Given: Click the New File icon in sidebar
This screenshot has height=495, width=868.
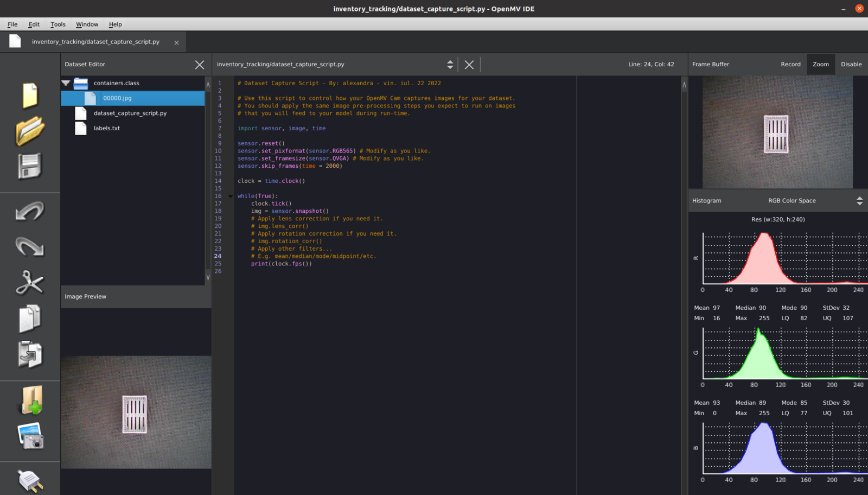Looking at the screenshot, I should [x=30, y=96].
